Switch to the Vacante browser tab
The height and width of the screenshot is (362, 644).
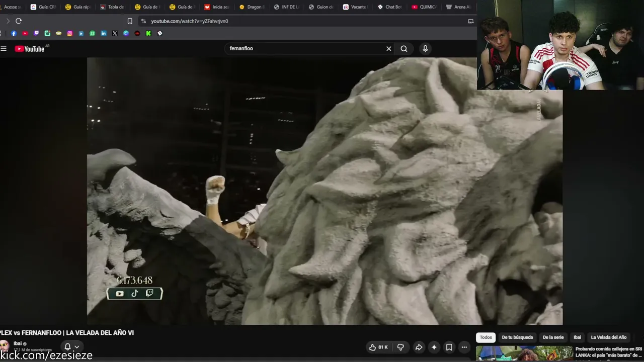pos(355,7)
